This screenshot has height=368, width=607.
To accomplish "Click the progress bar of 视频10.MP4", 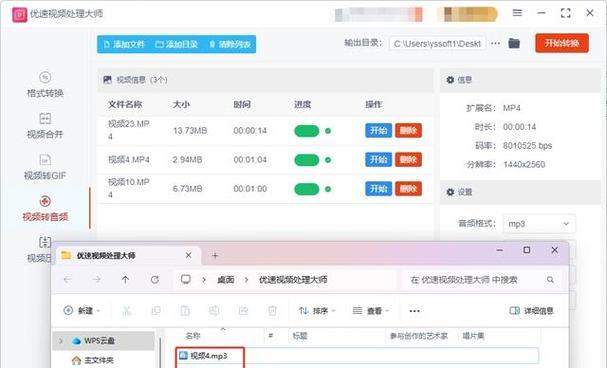I will click(307, 189).
